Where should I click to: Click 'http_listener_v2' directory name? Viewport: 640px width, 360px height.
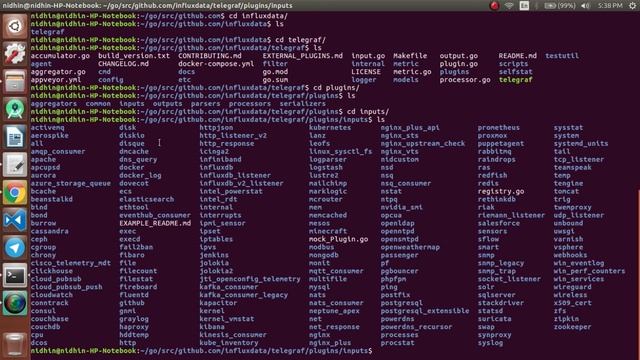tap(233, 136)
